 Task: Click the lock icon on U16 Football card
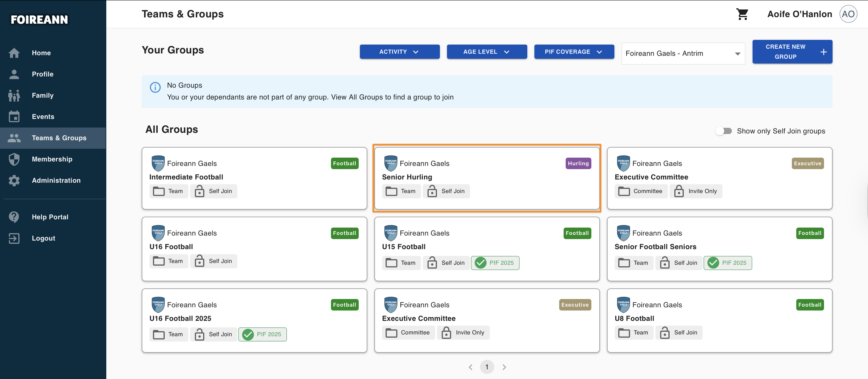tap(200, 261)
